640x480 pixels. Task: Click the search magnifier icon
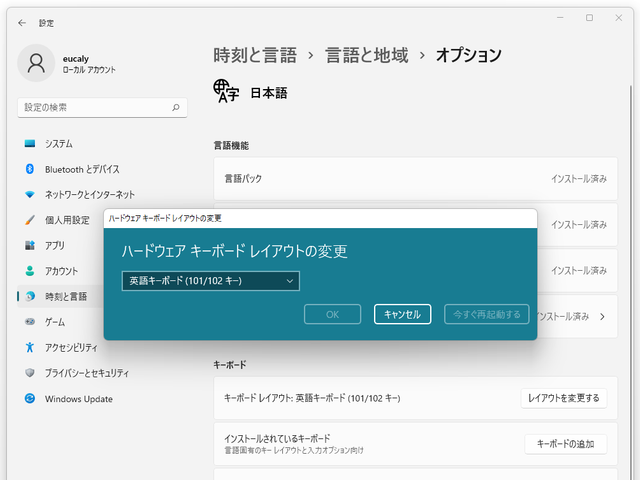point(176,107)
